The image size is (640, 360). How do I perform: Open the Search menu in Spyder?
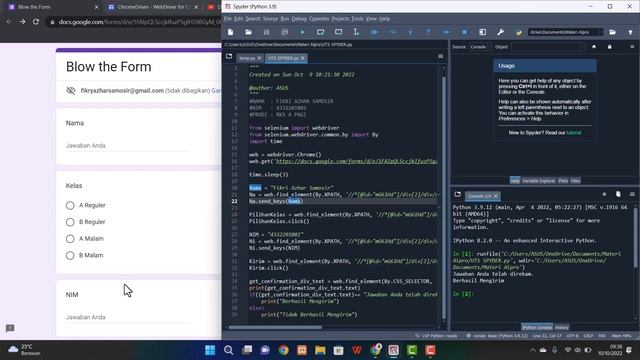[x=253, y=19]
